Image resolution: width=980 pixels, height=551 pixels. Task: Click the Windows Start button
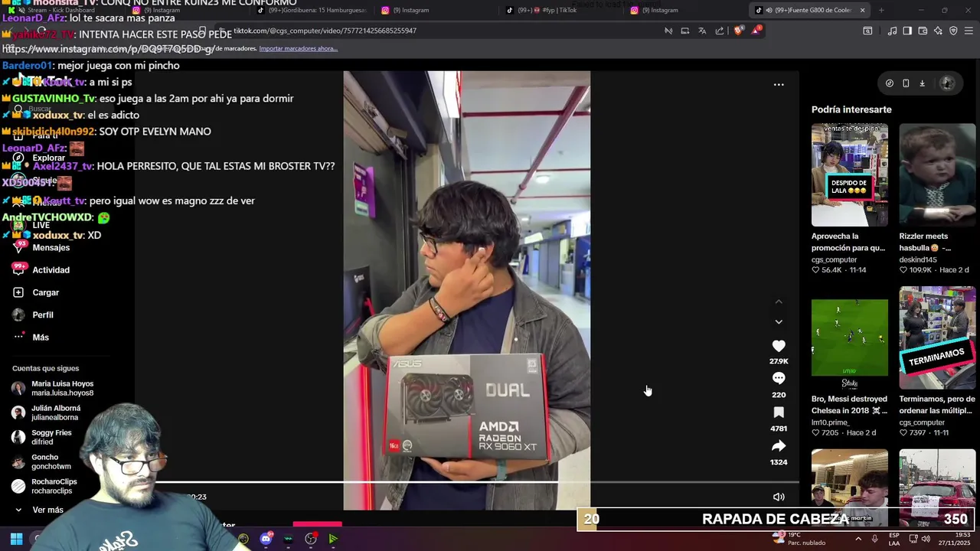click(16, 539)
